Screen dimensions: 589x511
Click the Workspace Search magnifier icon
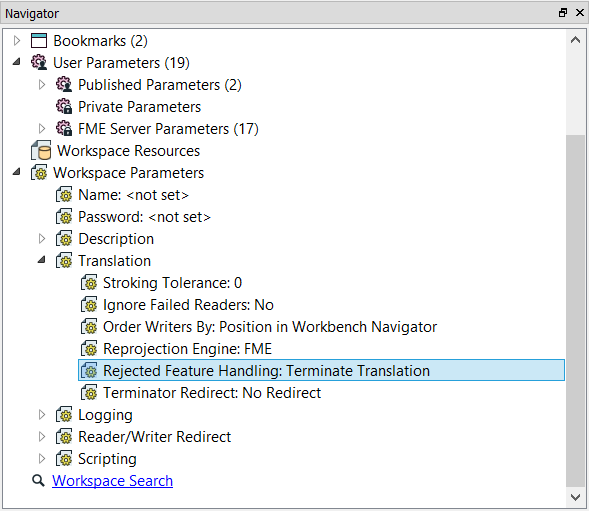(x=38, y=481)
